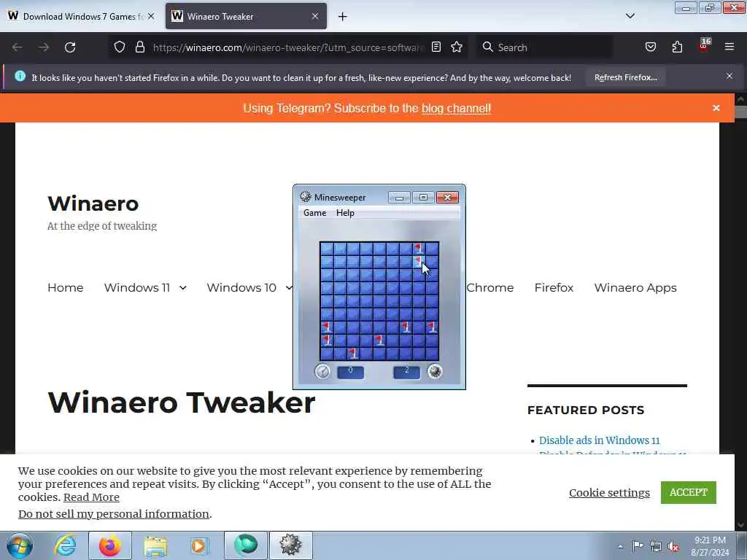Viewport: 747px width, 560px height.
Task: Reload the page with the refresh icon
Action: [70, 47]
